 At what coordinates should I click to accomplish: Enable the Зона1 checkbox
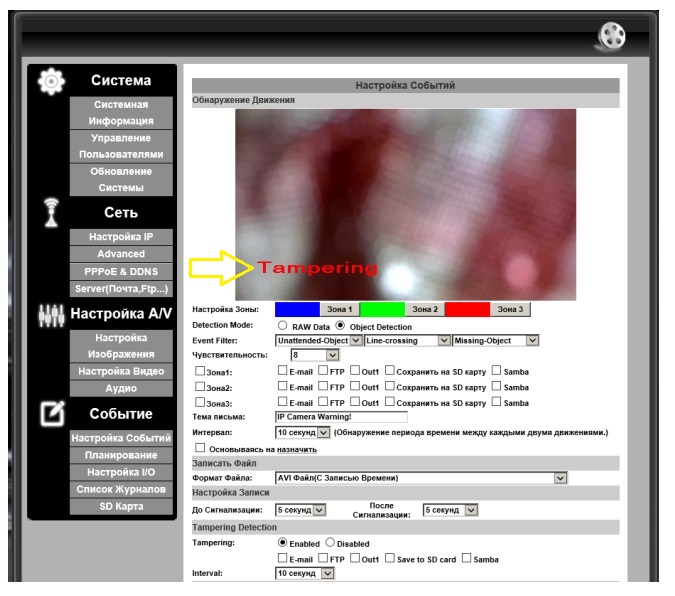click(x=200, y=371)
